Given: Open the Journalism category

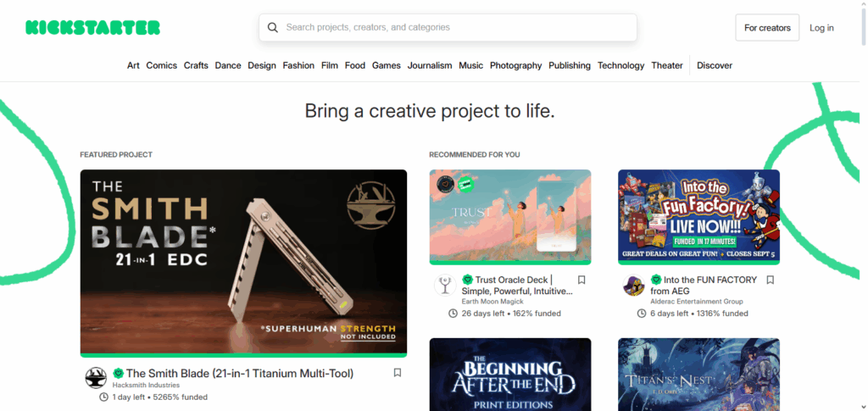Looking at the screenshot, I should tap(430, 65).
